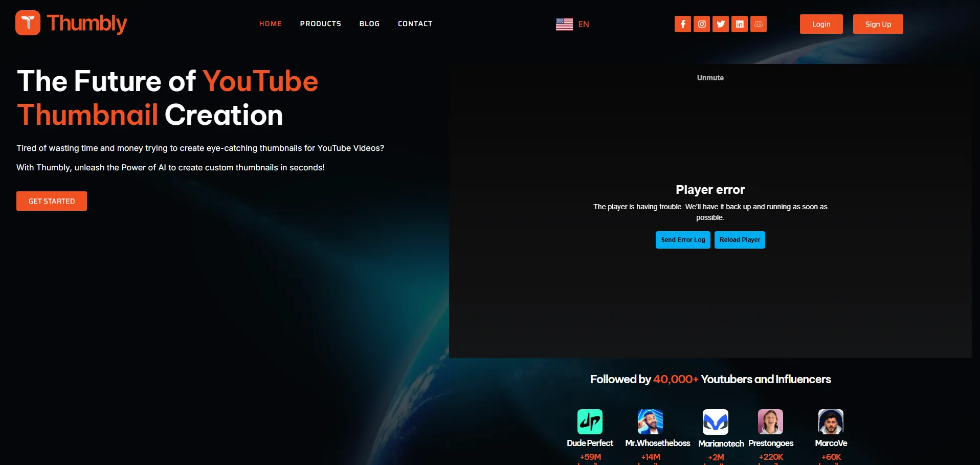Open the Mr.Whosetheboss avatar thumbnail

tap(650, 422)
